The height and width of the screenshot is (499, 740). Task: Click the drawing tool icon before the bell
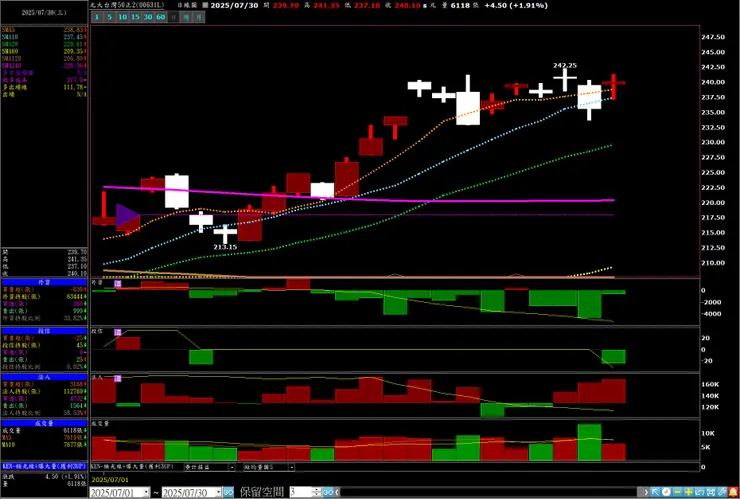click(x=722, y=492)
